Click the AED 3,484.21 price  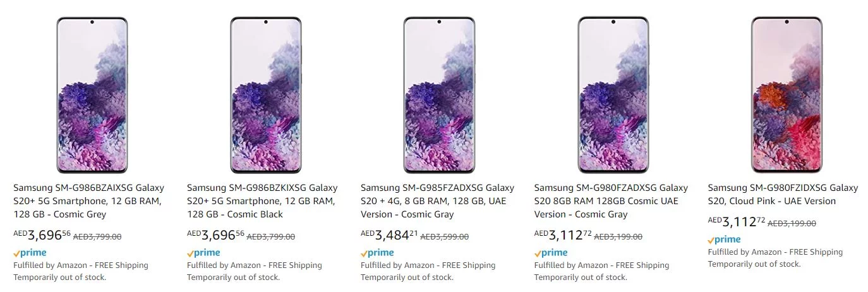tap(389, 236)
